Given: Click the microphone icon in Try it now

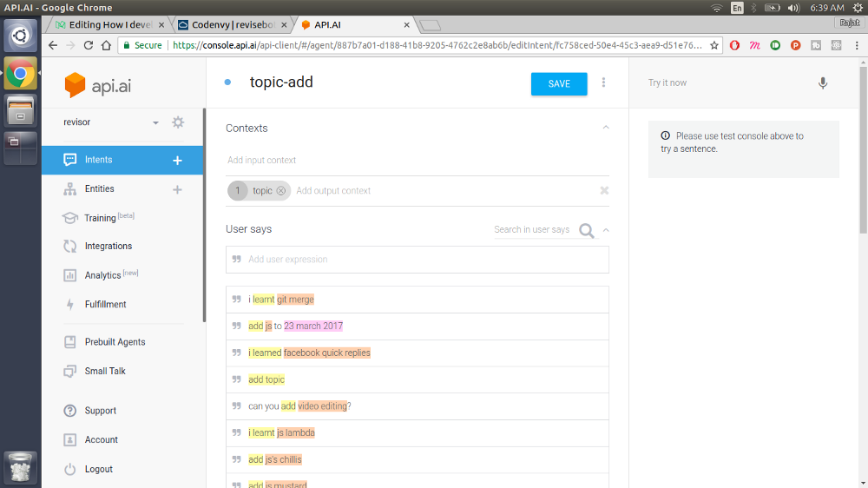Looking at the screenshot, I should point(823,83).
